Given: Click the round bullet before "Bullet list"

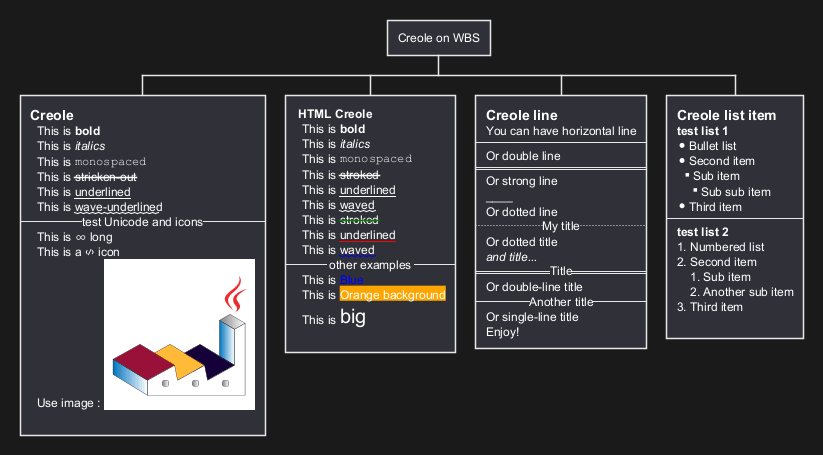Looking at the screenshot, I should click(682, 146).
